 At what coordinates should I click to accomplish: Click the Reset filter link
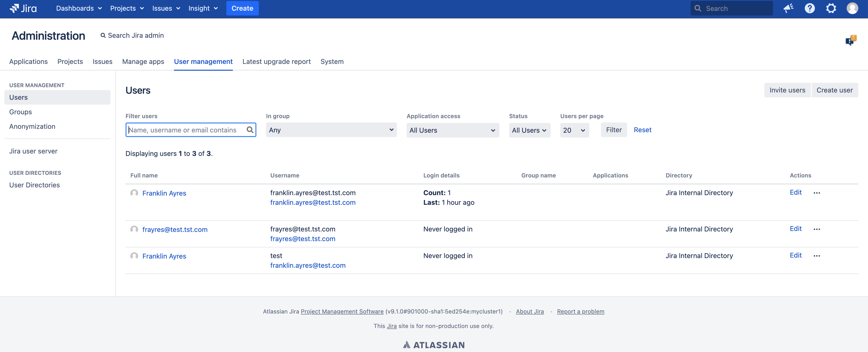click(x=642, y=130)
